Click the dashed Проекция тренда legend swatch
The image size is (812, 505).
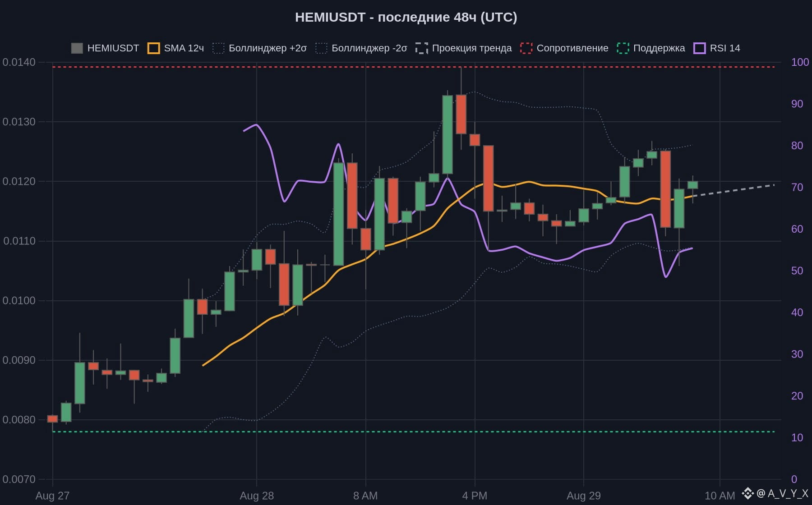point(422,48)
